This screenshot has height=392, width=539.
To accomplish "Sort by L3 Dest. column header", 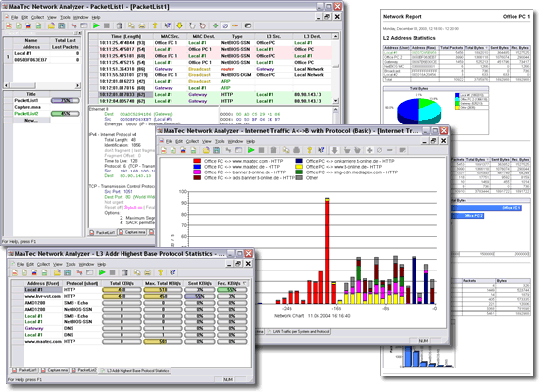I will click(312, 36).
